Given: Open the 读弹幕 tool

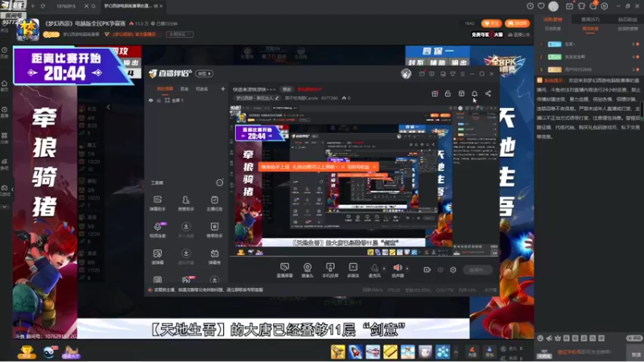Looking at the screenshot, I should click(x=157, y=257).
